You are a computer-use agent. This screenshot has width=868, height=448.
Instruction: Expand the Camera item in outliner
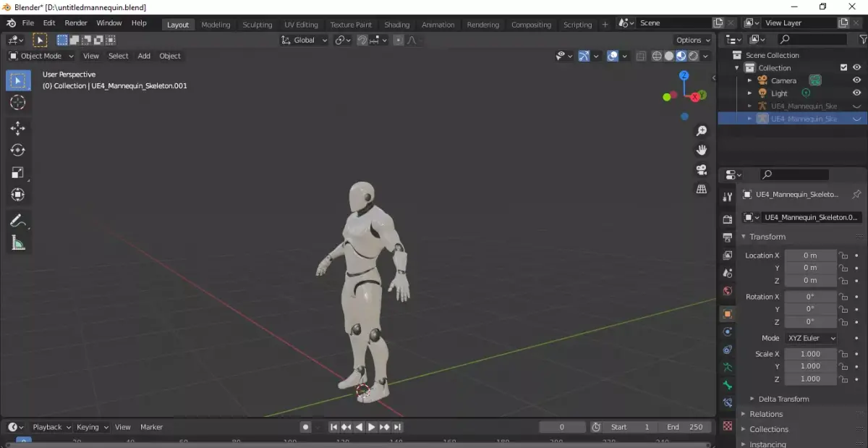[750, 80]
